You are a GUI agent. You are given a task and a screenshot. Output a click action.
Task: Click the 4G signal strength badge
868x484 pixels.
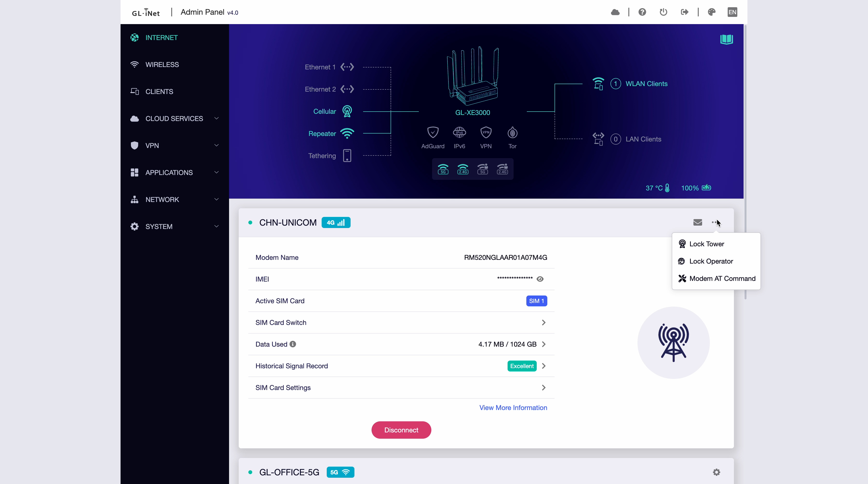tap(336, 223)
